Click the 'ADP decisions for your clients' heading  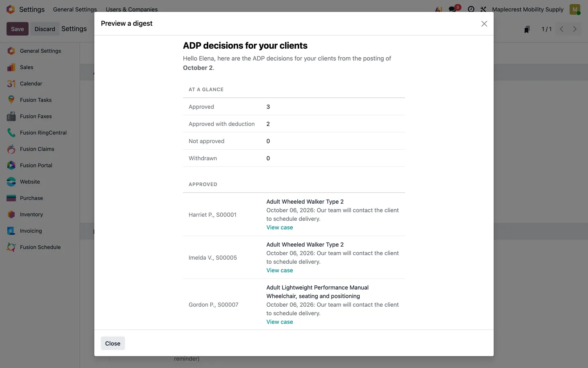coord(245,46)
